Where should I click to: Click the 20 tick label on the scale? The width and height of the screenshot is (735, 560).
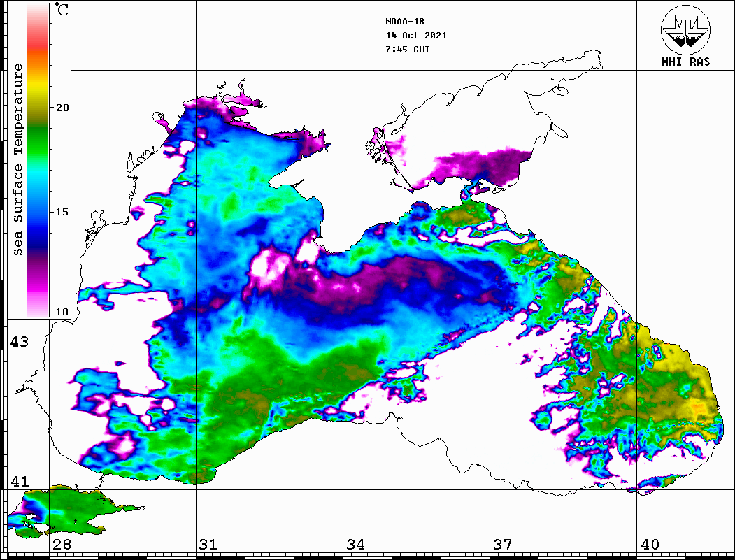(x=62, y=108)
